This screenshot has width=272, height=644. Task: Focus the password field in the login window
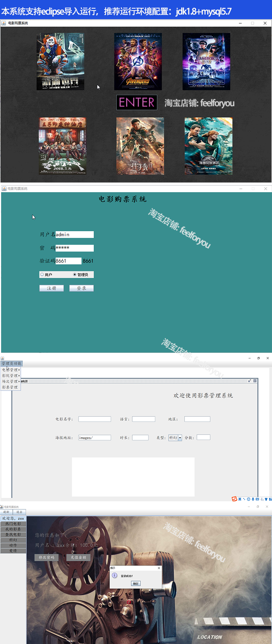point(74,248)
